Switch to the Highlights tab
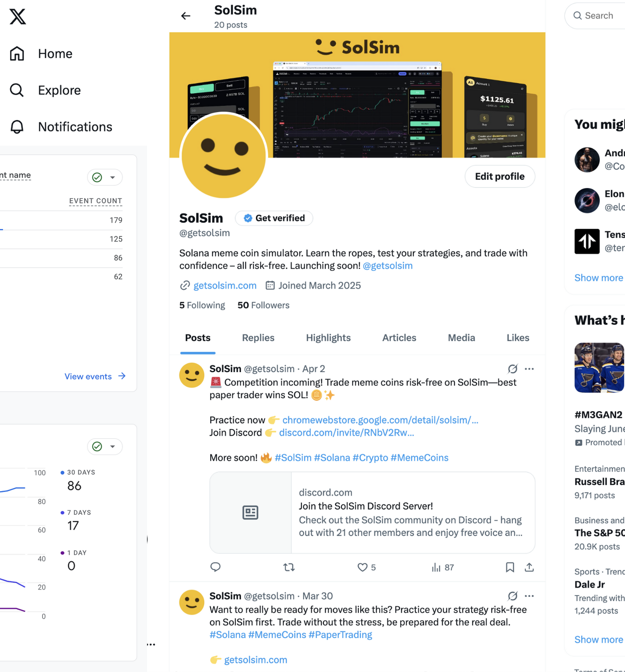 tap(328, 338)
